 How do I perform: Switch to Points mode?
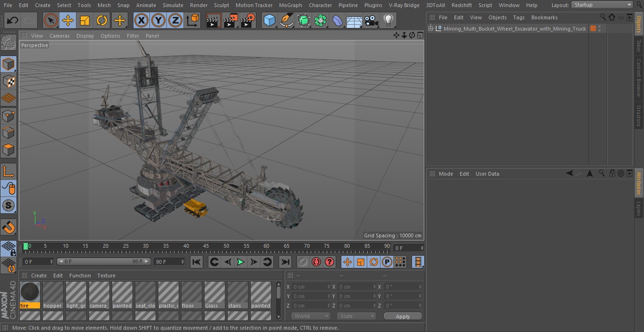pyautogui.click(x=8, y=116)
